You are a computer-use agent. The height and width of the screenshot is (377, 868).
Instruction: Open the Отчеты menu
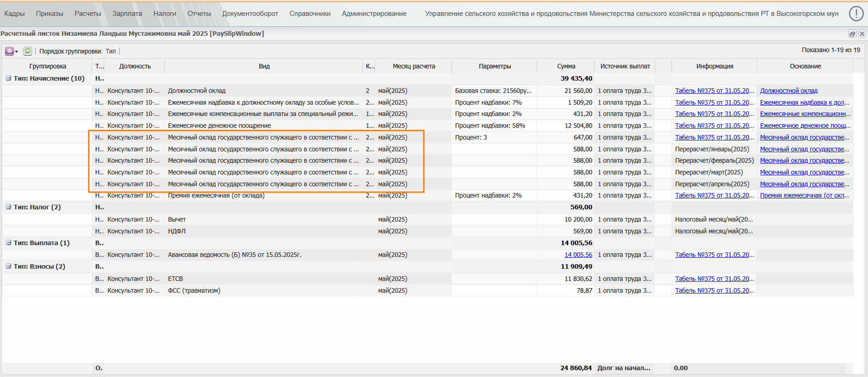[199, 14]
